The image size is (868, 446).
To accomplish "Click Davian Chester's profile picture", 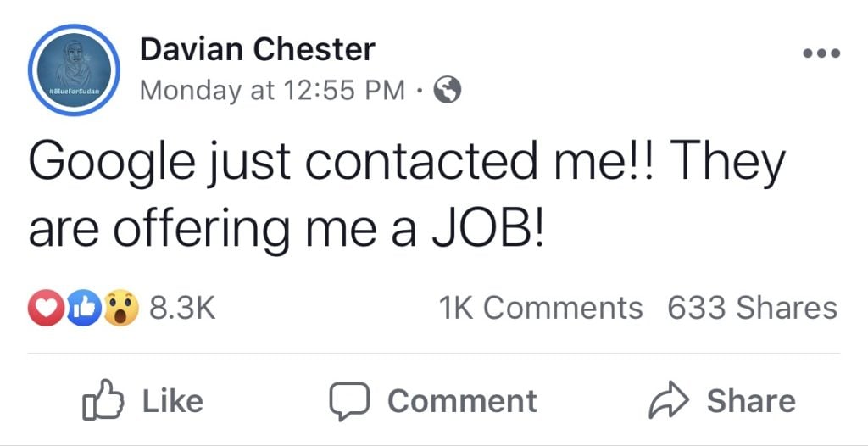I will click(75, 70).
